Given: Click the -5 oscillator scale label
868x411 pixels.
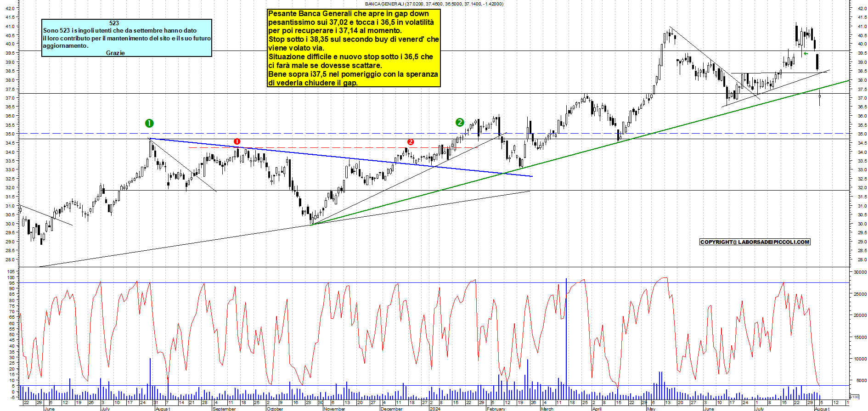Looking at the screenshot, I should (x=12, y=397).
